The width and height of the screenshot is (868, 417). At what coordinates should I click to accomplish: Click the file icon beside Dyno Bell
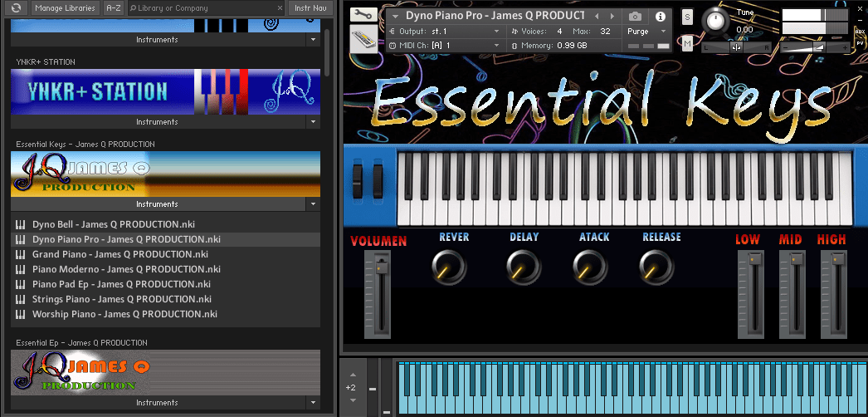[21, 224]
